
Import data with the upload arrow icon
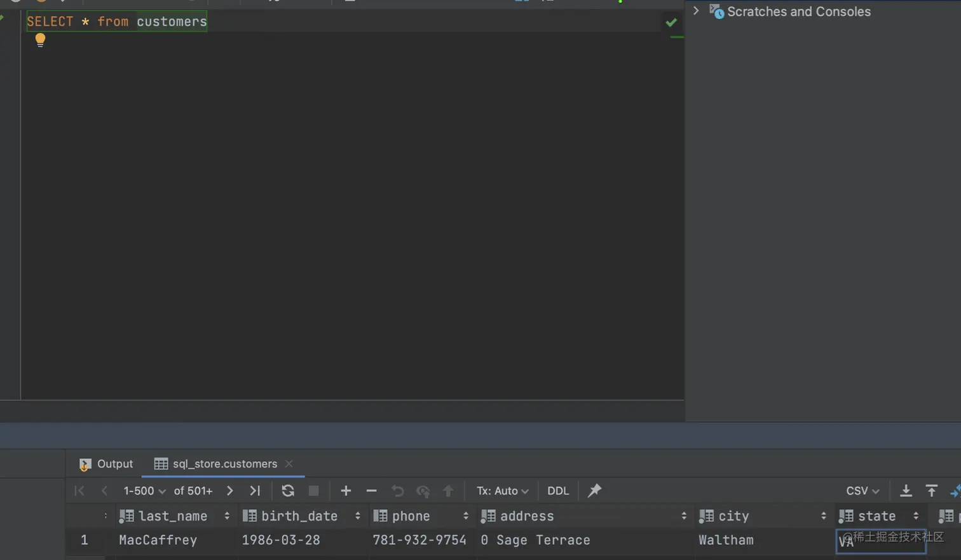tap(932, 491)
